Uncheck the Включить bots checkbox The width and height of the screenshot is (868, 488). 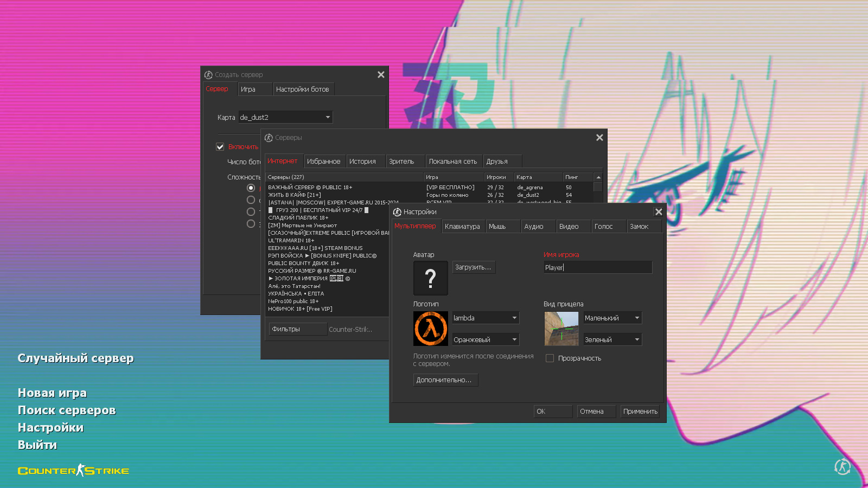[220, 147]
